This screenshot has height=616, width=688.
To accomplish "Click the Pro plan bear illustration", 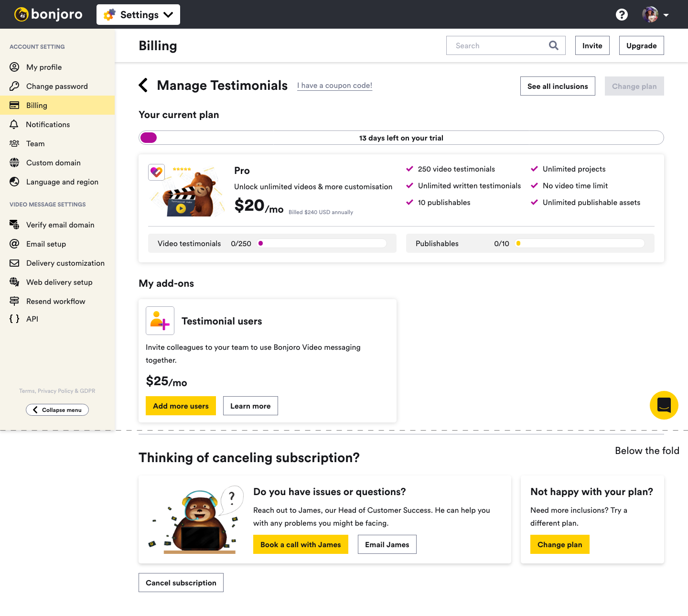I will (187, 191).
